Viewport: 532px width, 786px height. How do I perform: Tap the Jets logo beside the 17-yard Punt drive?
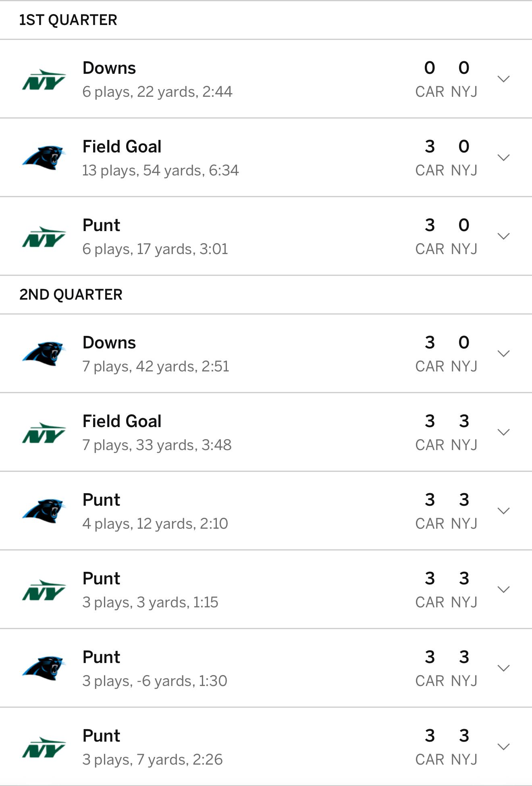click(x=44, y=237)
